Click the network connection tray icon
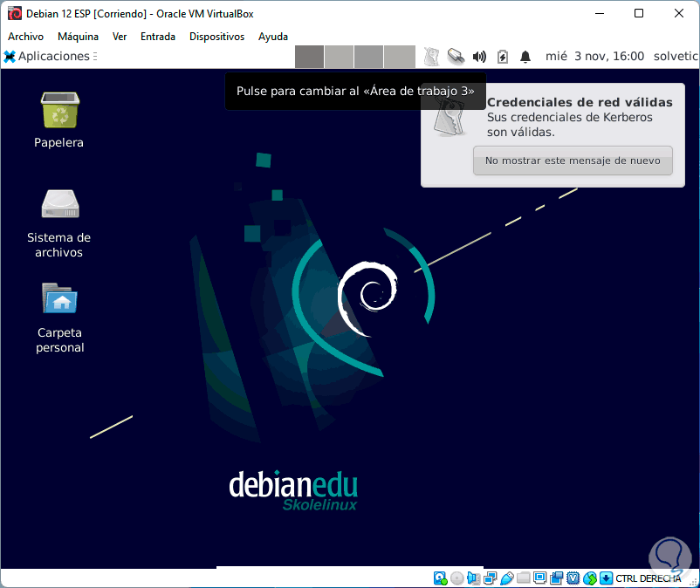Screen dimensions: 700x588 [456, 57]
